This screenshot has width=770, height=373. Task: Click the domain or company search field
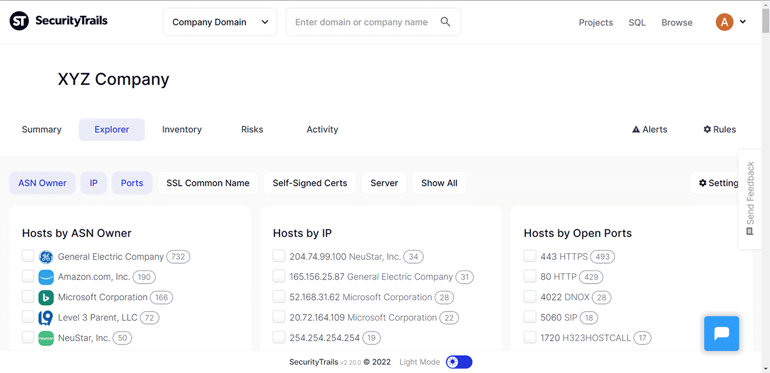pos(374,22)
